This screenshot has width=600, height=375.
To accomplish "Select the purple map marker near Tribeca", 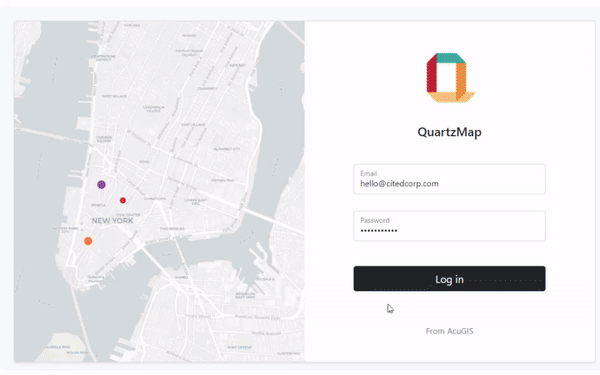I will 101,185.
